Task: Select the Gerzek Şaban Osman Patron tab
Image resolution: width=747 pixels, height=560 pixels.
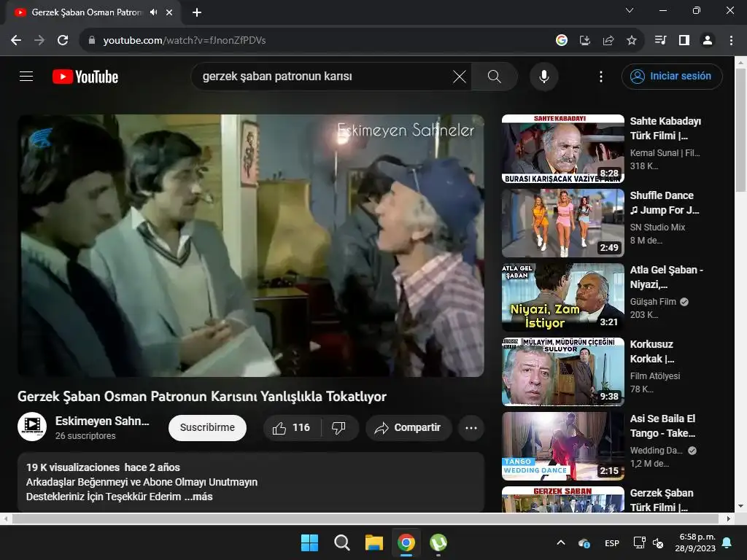Action: [x=86, y=12]
